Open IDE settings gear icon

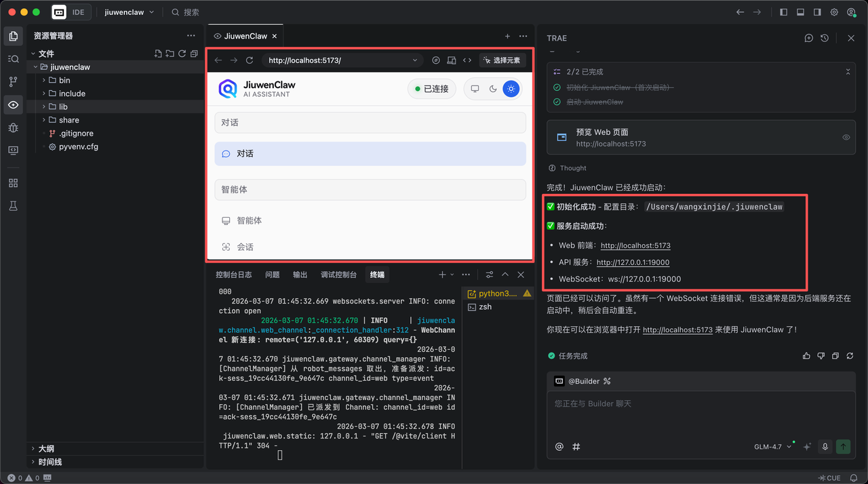click(834, 12)
